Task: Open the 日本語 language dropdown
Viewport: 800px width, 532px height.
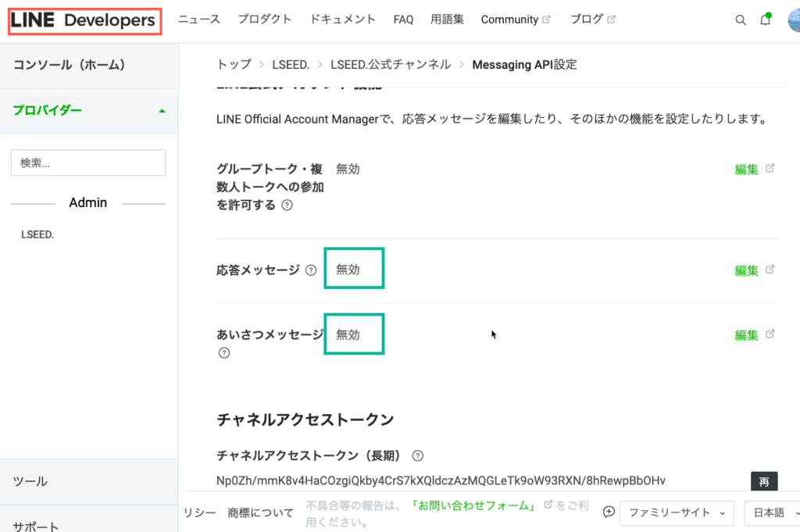Action: click(x=772, y=512)
